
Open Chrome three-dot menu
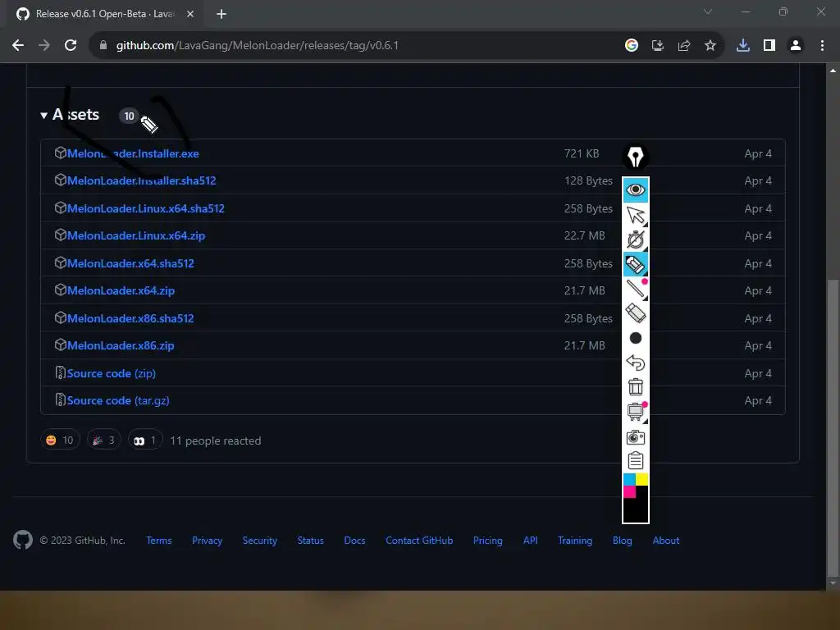tap(822, 46)
